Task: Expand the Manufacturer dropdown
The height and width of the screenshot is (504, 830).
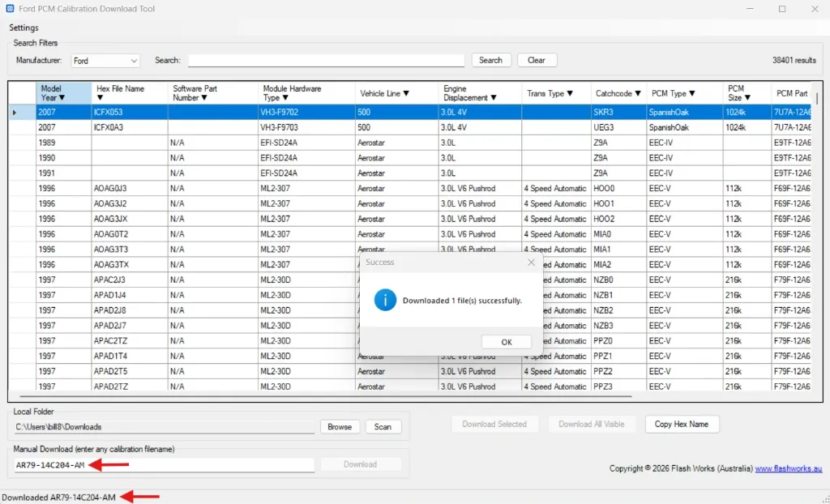Action: (133, 61)
